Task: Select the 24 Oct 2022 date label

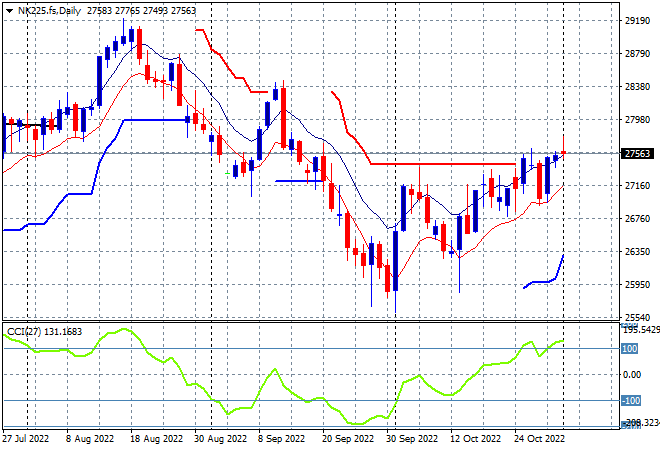Action: (539, 439)
